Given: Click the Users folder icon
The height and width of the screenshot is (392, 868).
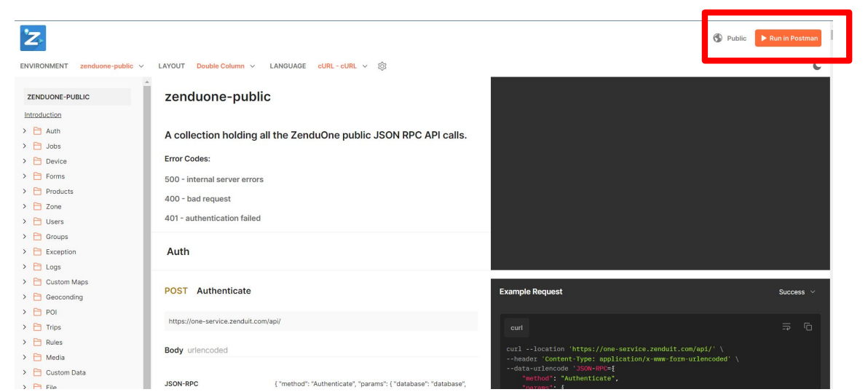Looking at the screenshot, I should coord(38,222).
